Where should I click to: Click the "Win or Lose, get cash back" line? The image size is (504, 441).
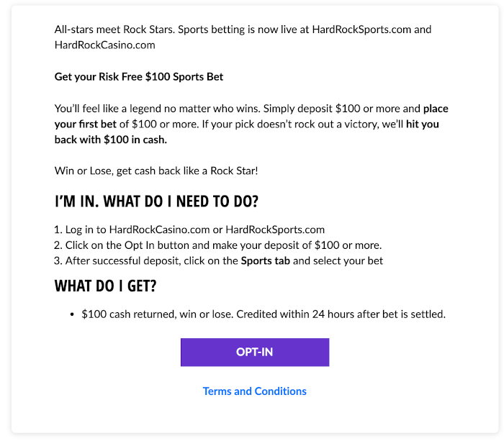[156, 171]
